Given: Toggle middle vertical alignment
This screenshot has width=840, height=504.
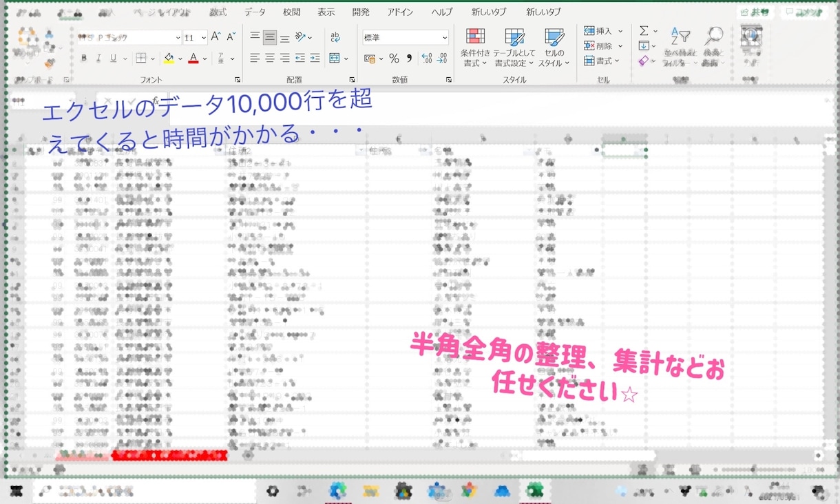Looking at the screenshot, I should [x=270, y=37].
